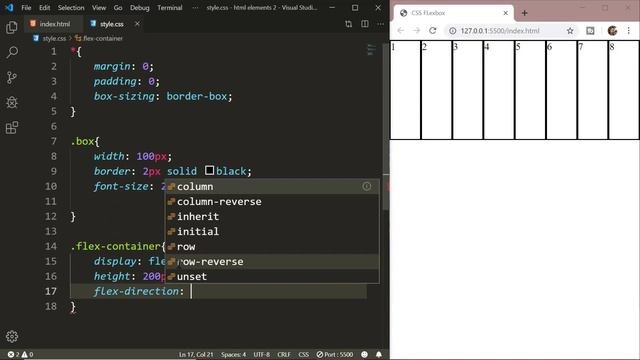Viewport: 640px width, 360px height.
Task: Open notifications bell in status bar
Action: [379, 354]
